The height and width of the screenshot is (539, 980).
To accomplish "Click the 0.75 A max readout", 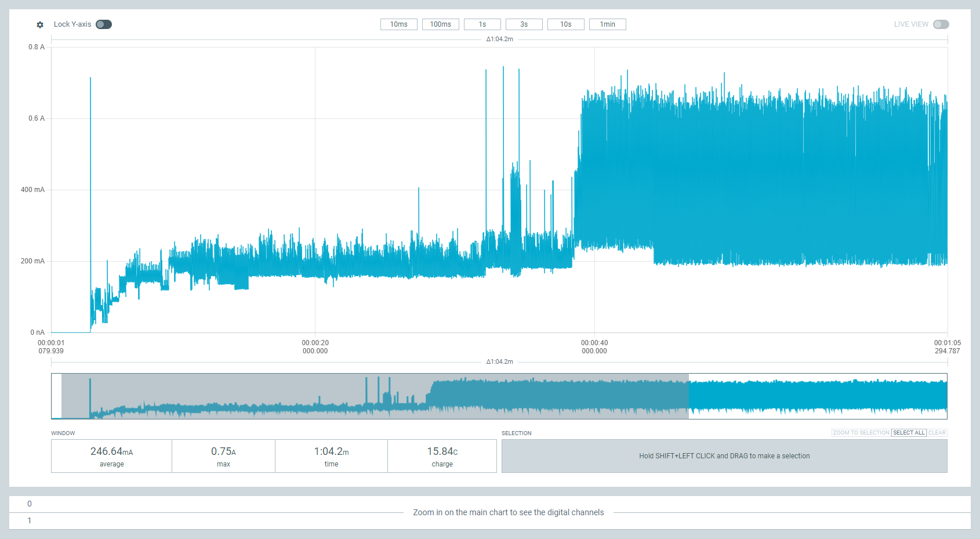I will point(223,456).
